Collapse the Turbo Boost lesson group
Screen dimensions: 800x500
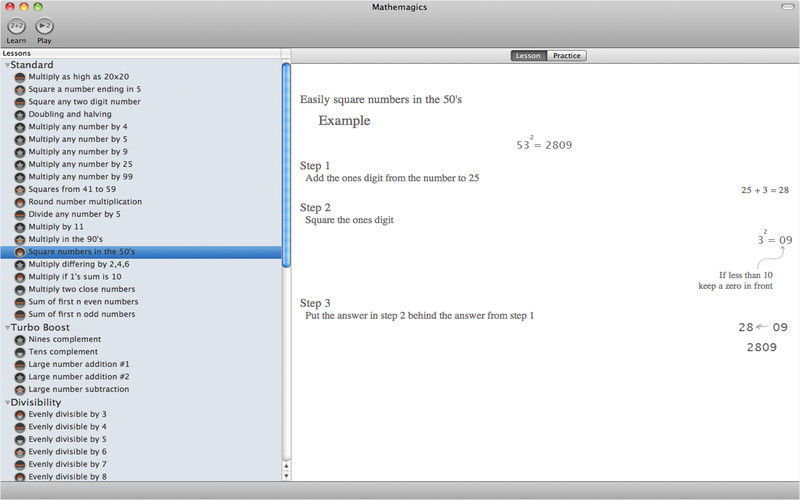tap(7, 328)
